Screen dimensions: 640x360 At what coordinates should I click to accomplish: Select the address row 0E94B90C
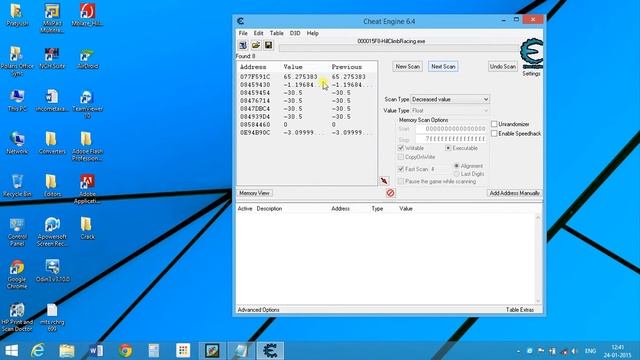pos(307,133)
